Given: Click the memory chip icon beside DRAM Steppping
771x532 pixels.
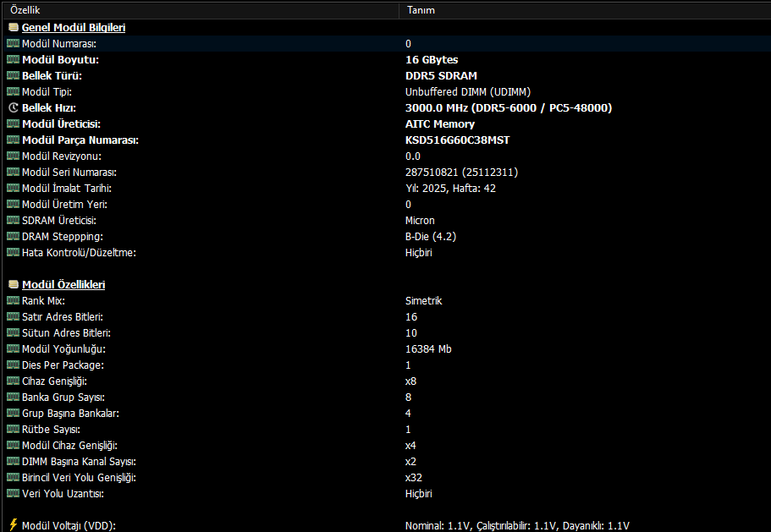Looking at the screenshot, I should click(x=14, y=236).
